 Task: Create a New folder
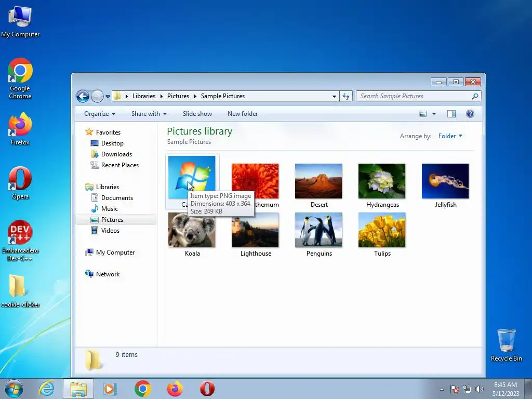[x=243, y=114]
